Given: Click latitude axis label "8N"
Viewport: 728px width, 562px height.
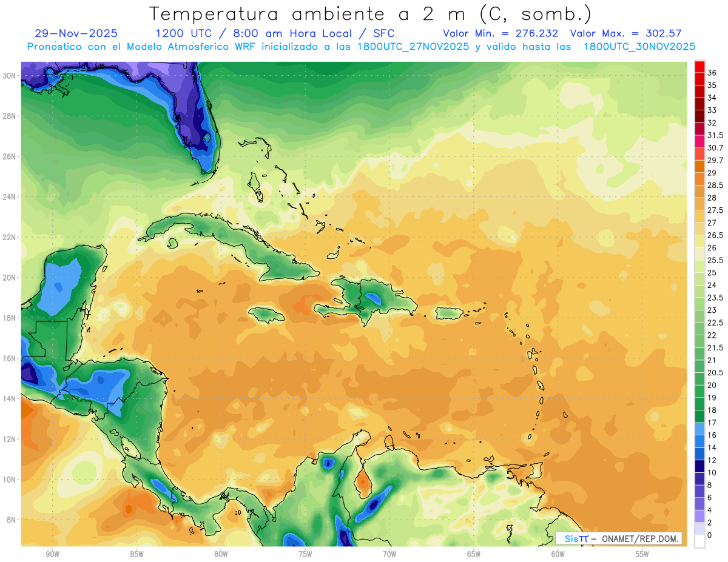Looking at the screenshot, I should click(12, 520).
